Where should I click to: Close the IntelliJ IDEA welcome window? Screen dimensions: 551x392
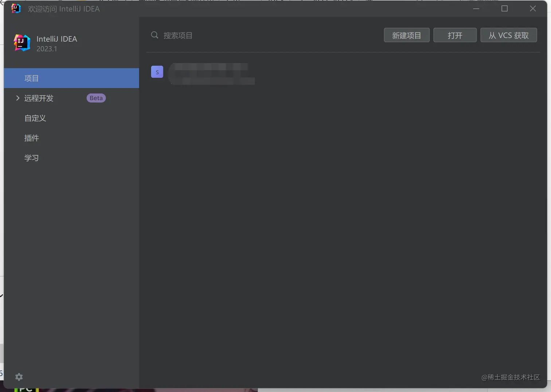point(533,8)
